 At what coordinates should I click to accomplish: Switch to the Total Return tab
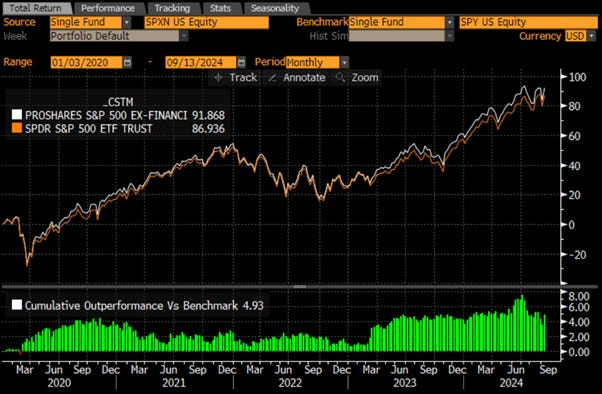click(x=35, y=8)
